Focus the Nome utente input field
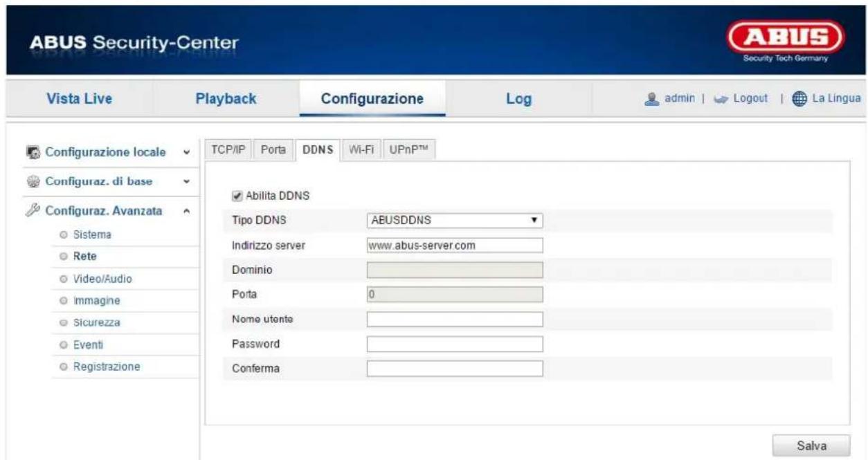This screenshot has height=460, width=868. point(454,319)
